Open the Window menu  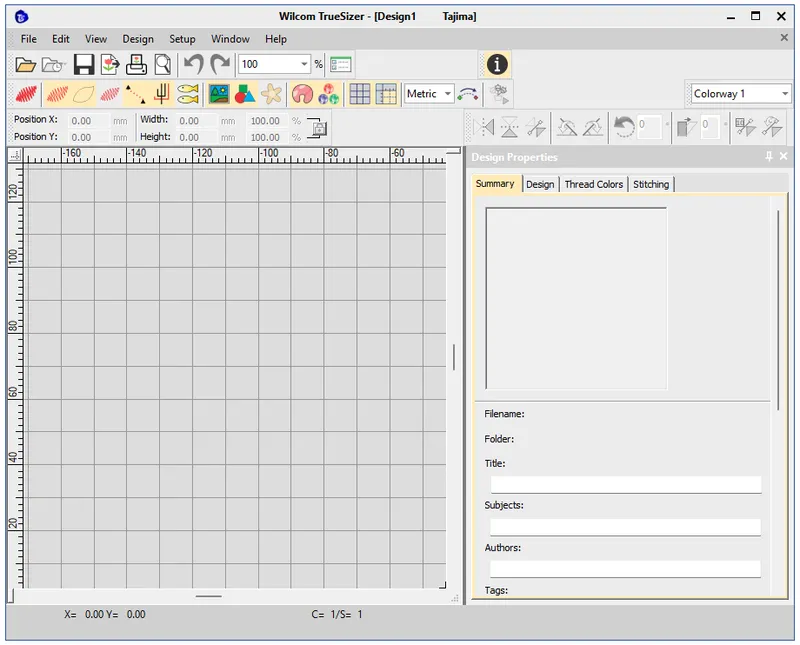click(230, 39)
